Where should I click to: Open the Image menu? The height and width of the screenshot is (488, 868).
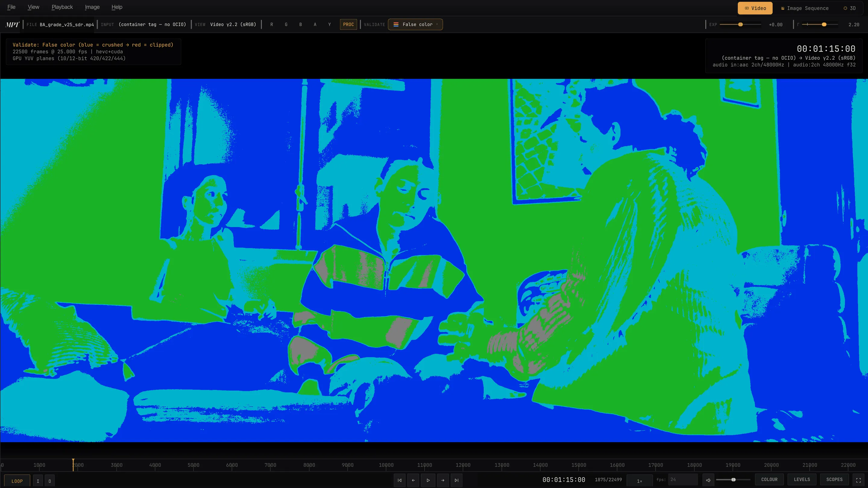(92, 7)
